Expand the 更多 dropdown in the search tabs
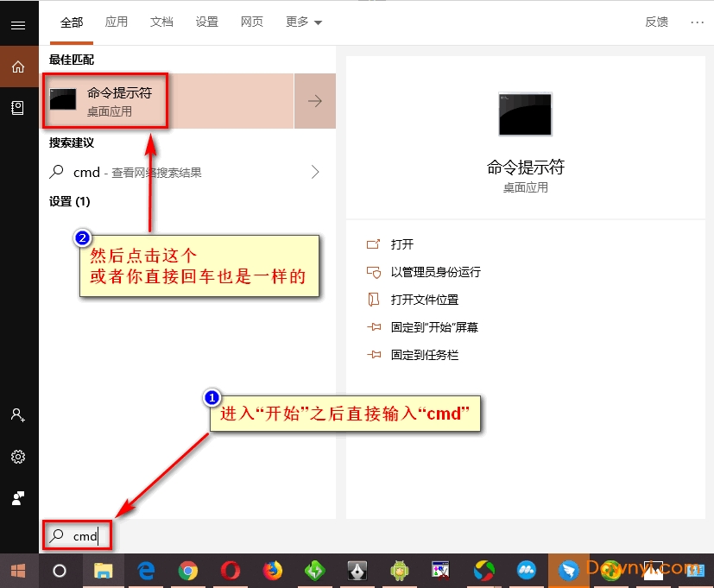 303,22
